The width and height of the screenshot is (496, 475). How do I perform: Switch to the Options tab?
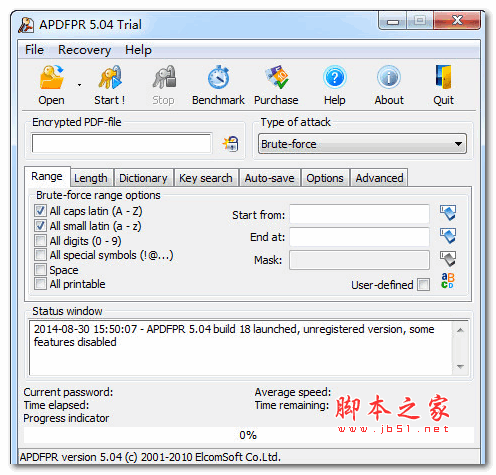325,178
